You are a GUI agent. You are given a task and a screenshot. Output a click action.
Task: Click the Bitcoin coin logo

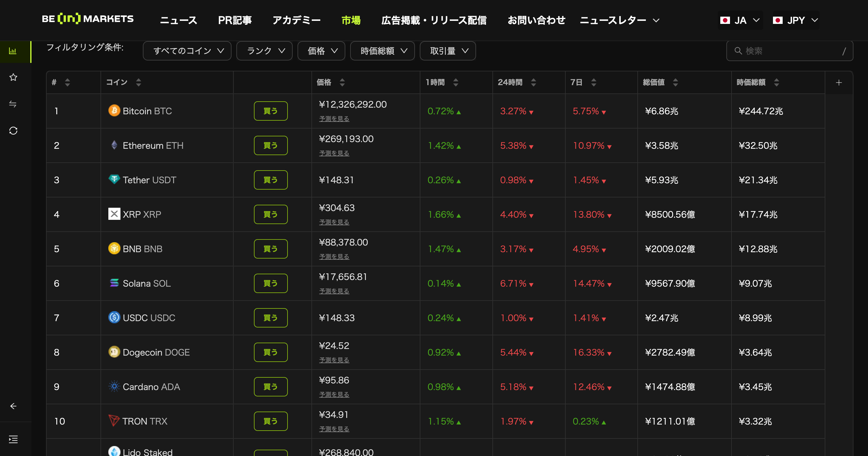[x=114, y=110]
